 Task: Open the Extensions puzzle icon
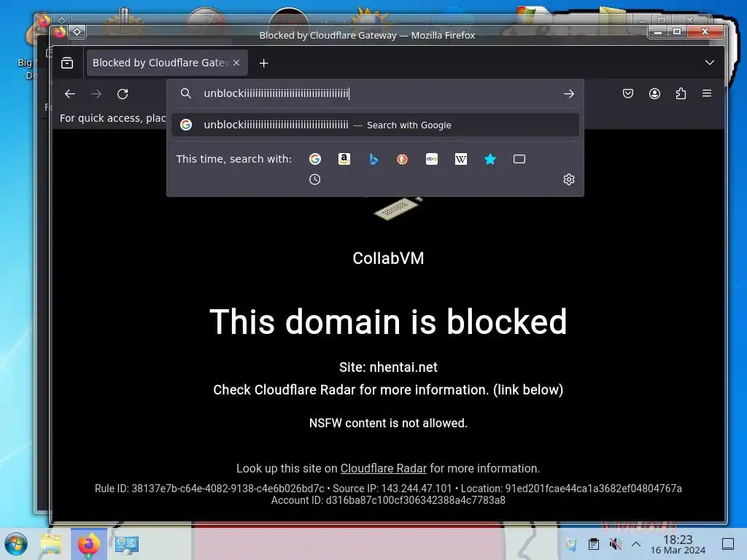pos(681,94)
